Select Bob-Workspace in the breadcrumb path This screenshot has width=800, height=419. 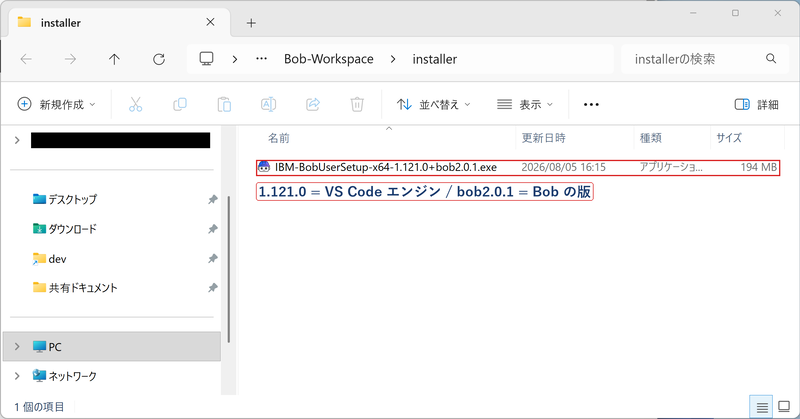(x=329, y=59)
